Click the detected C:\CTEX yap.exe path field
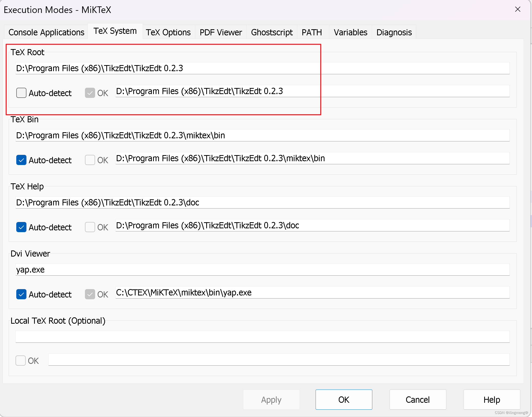The height and width of the screenshot is (417, 532). pos(313,292)
